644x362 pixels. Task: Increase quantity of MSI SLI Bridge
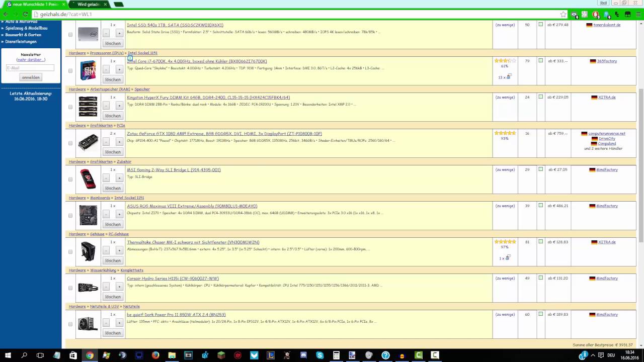click(x=119, y=178)
